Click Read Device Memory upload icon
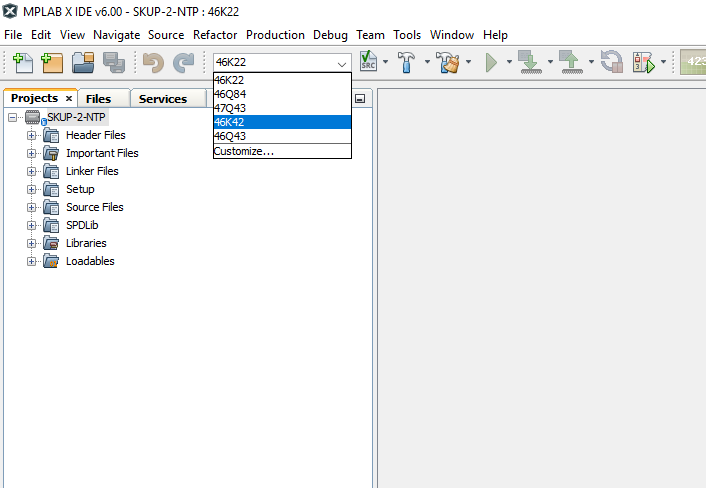706x488 pixels. (x=571, y=62)
